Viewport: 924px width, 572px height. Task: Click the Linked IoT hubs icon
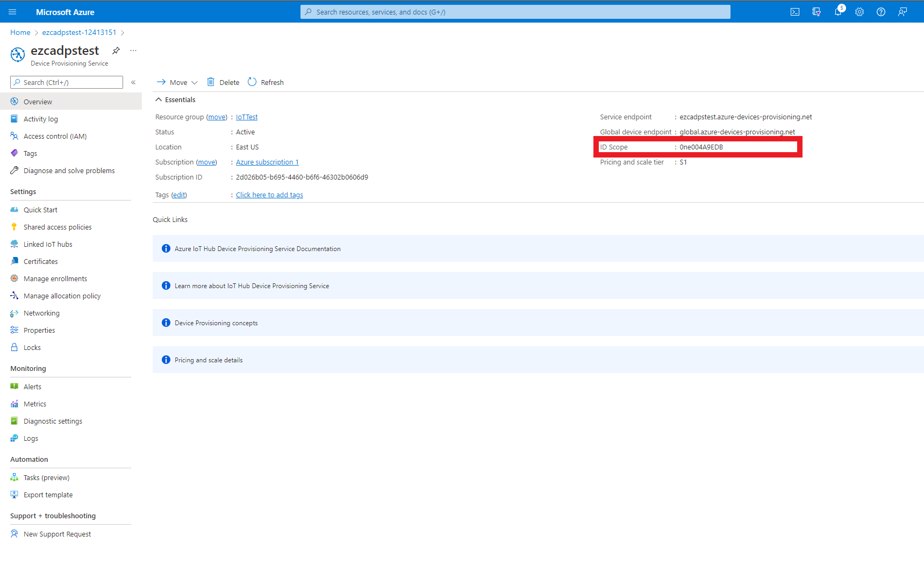[15, 244]
